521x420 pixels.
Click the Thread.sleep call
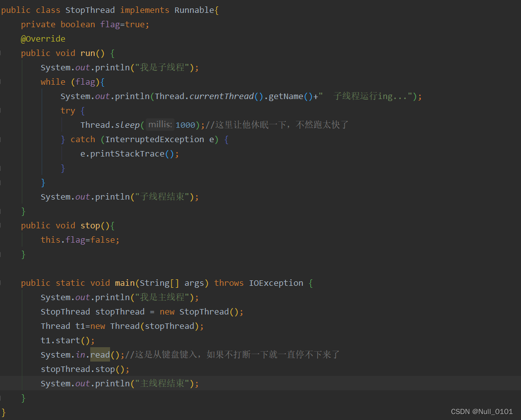tap(110, 125)
